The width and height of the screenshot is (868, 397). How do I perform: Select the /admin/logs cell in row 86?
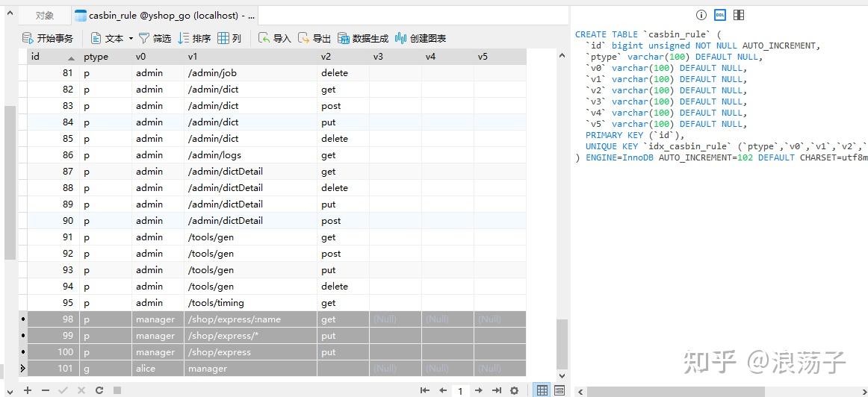tap(251, 154)
